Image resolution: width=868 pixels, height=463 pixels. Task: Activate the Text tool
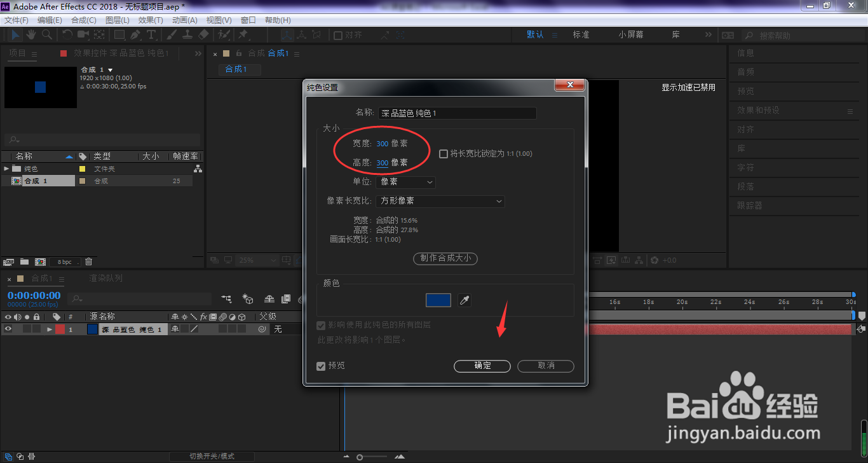tap(151, 34)
